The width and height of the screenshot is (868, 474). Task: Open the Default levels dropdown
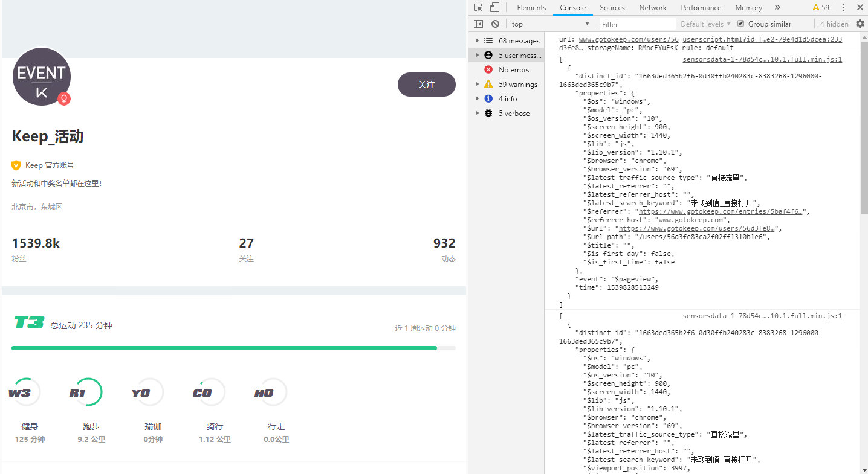point(705,24)
